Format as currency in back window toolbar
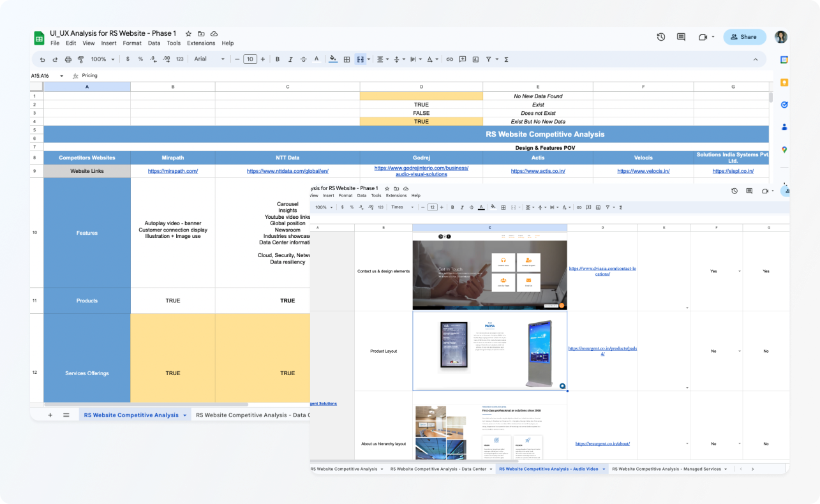 (128, 59)
